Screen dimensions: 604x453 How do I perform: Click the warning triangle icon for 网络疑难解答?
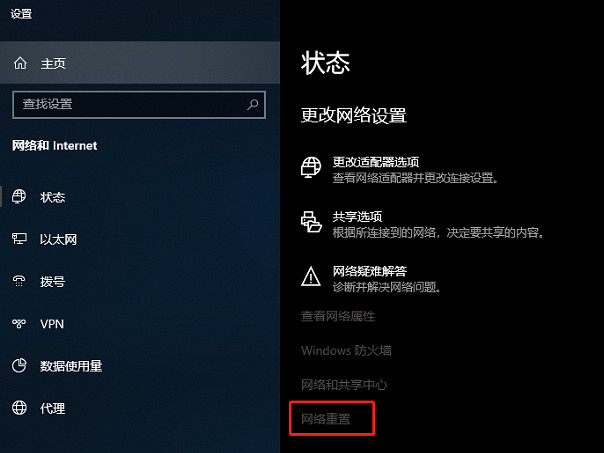(x=311, y=276)
